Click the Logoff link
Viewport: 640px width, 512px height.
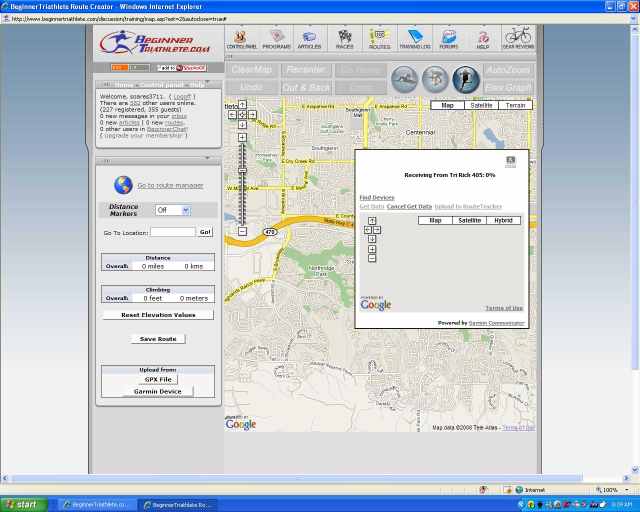click(x=182, y=96)
